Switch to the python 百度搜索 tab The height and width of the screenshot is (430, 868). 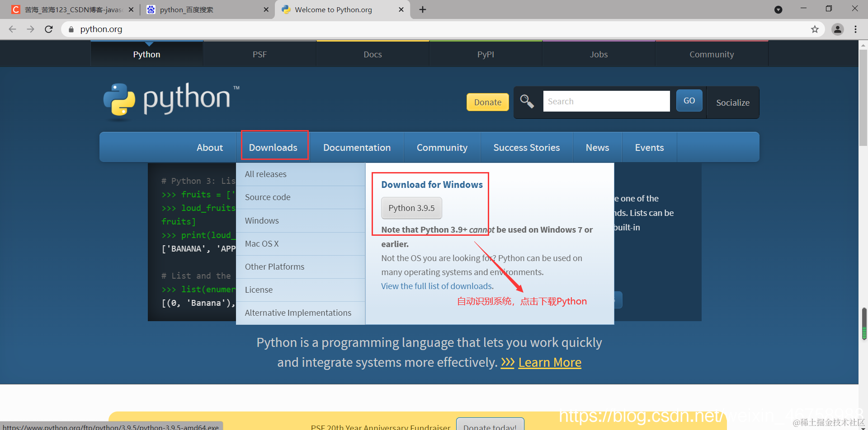tap(207, 9)
